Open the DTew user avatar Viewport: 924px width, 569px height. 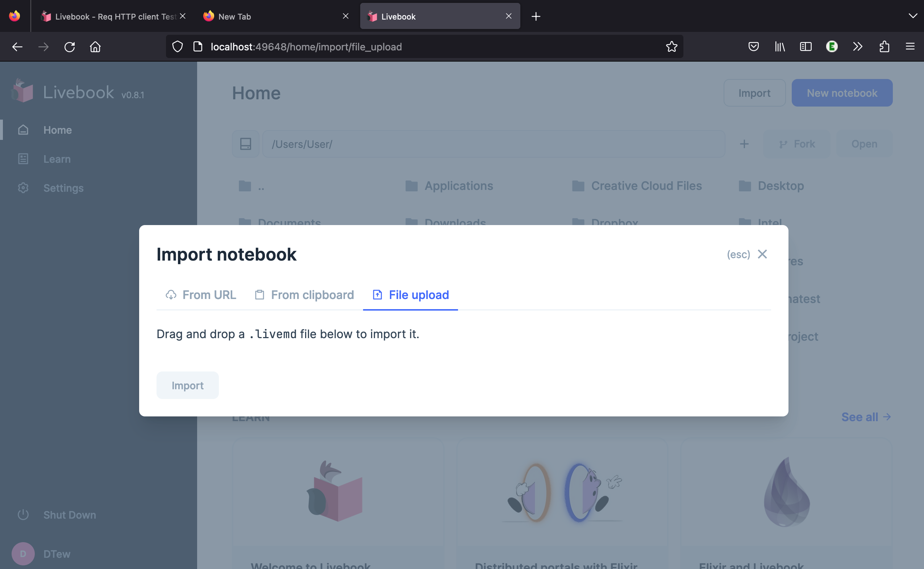tap(23, 553)
